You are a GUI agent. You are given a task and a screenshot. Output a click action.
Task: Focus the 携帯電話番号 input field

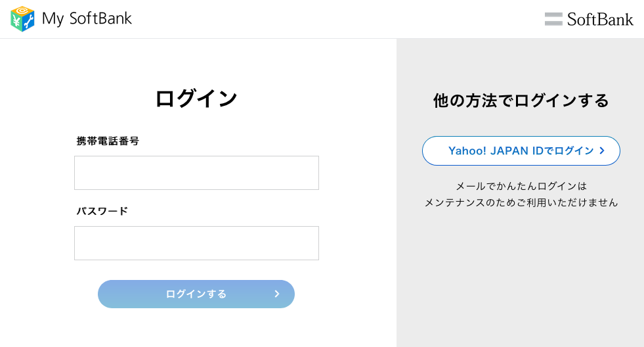tap(196, 173)
